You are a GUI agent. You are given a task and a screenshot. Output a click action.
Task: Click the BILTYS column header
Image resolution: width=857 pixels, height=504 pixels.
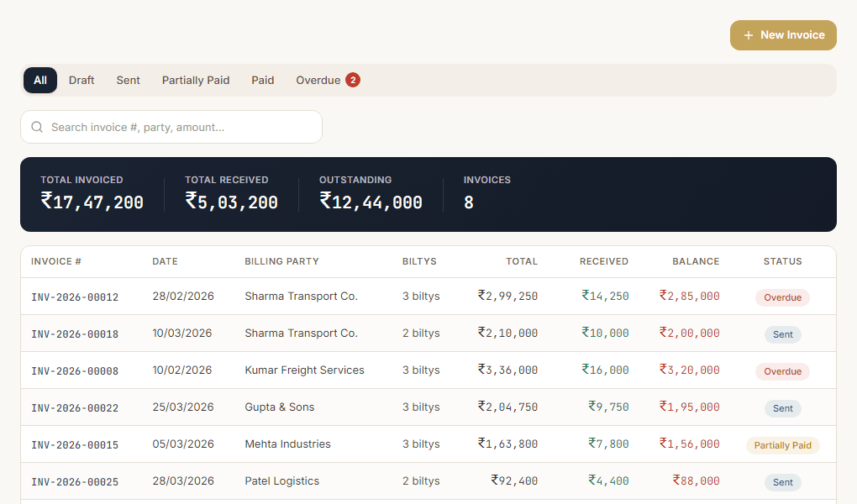[x=419, y=261]
